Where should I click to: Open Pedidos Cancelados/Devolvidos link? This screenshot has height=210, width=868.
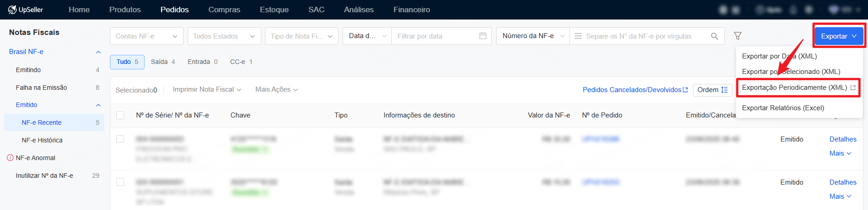coord(635,90)
